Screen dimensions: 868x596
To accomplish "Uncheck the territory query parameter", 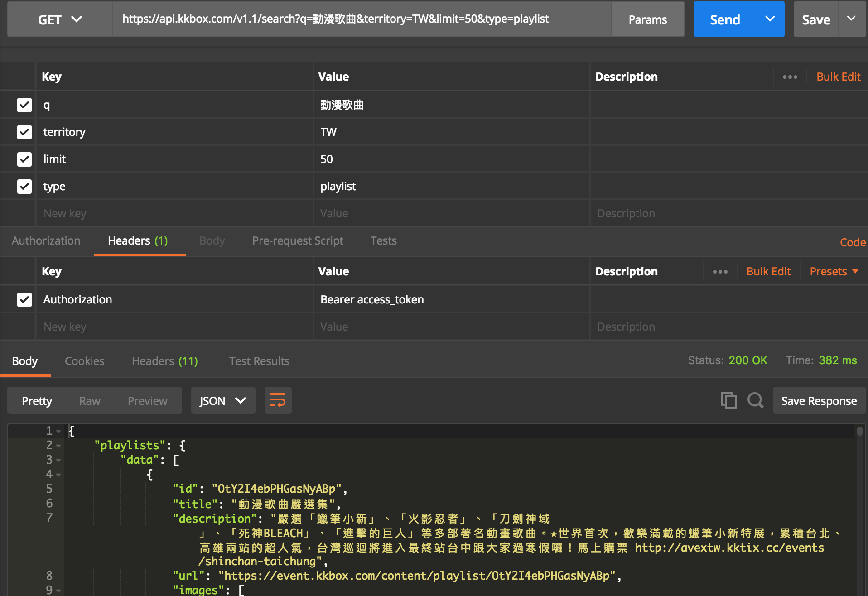I will 24,132.
